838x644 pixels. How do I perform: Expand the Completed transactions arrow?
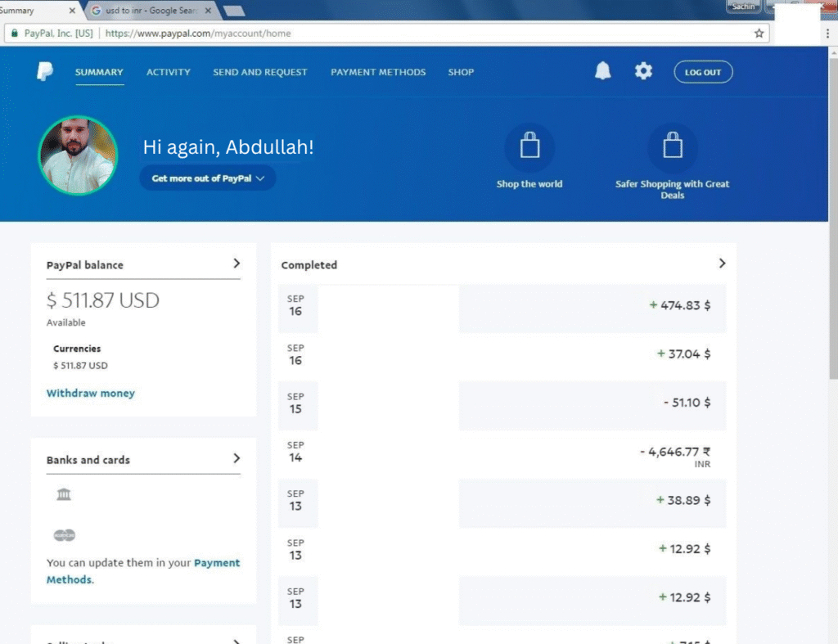click(722, 263)
